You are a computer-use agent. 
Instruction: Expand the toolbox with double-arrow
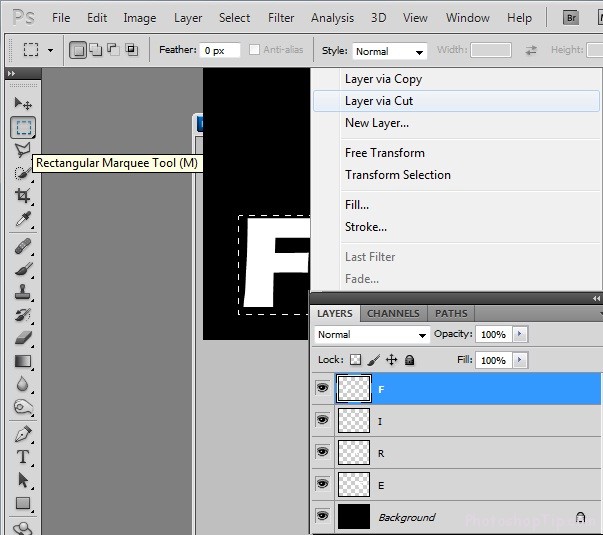pos(11,73)
